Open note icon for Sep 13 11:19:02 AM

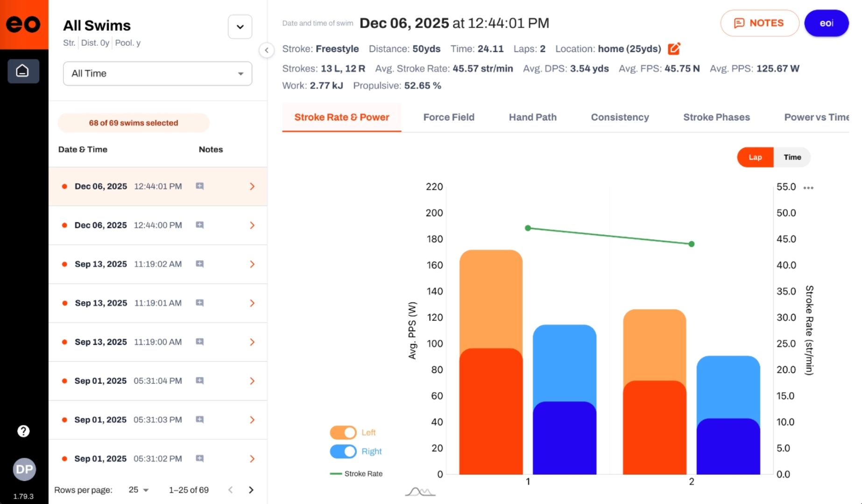(x=199, y=264)
